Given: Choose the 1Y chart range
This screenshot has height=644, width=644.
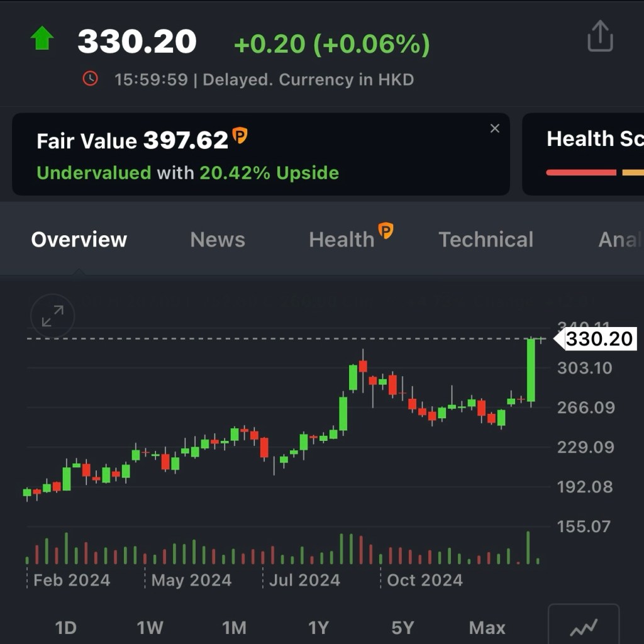Looking at the screenshot, I should 318,627.
